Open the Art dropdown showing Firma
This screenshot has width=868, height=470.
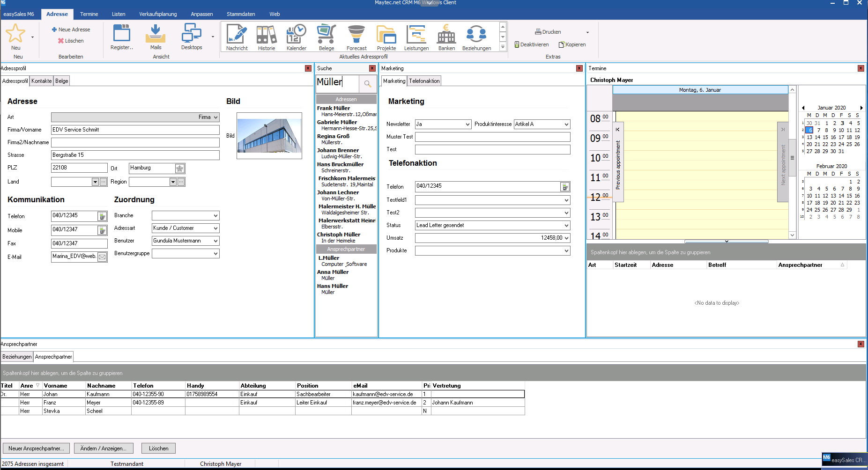pyautogui.click(x=215, y=117)
